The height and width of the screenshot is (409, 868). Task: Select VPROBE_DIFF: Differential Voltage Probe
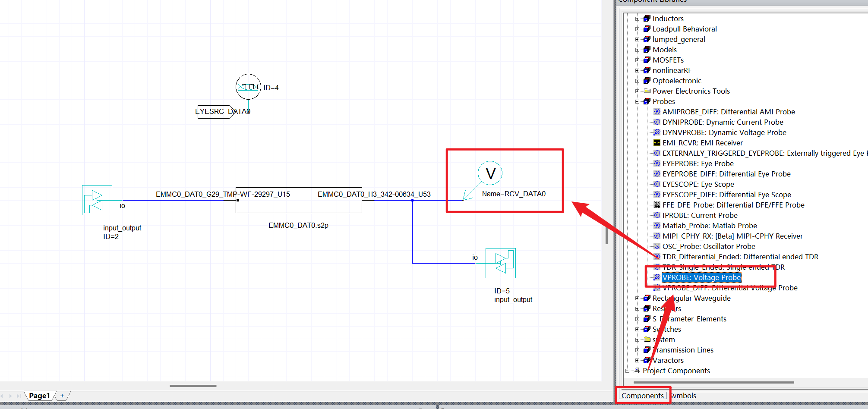(x=730, y=288)
